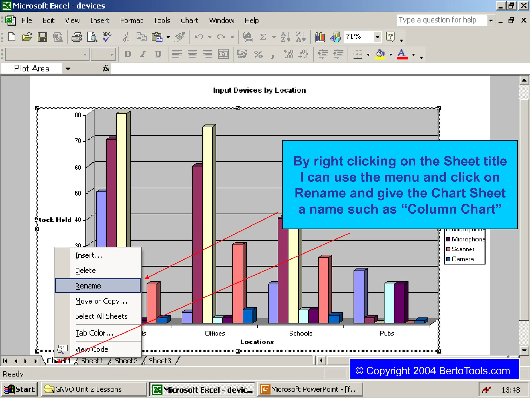
Task: Open the Help question mark icon
Action: [390, 37]
